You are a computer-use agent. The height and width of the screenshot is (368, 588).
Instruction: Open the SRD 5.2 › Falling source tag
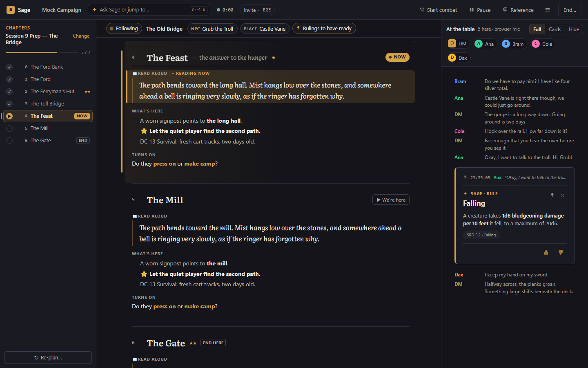481,235
